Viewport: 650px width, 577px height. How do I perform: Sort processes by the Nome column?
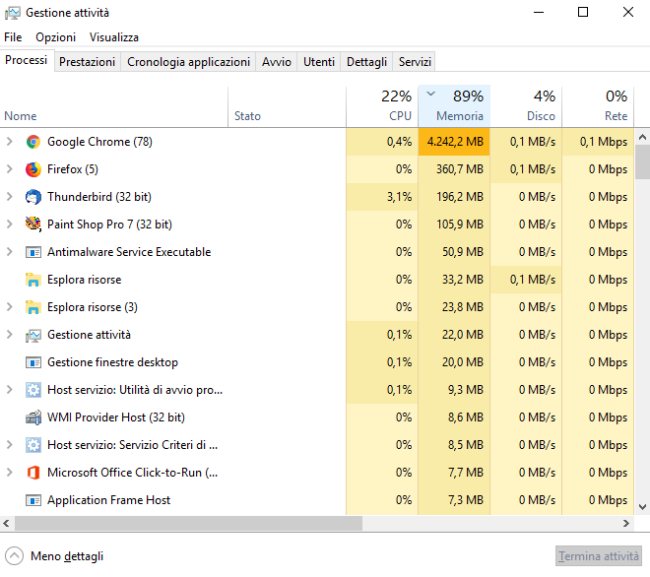click(114, 107)
